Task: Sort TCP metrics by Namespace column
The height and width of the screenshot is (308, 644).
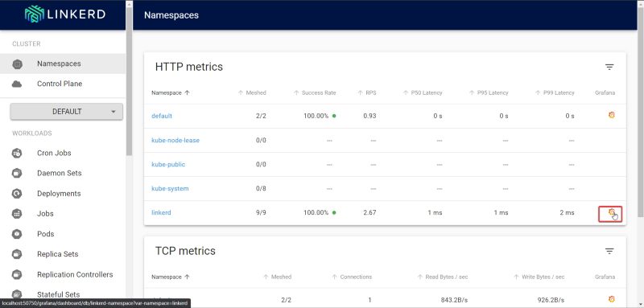Action: (x=171, y=277)
